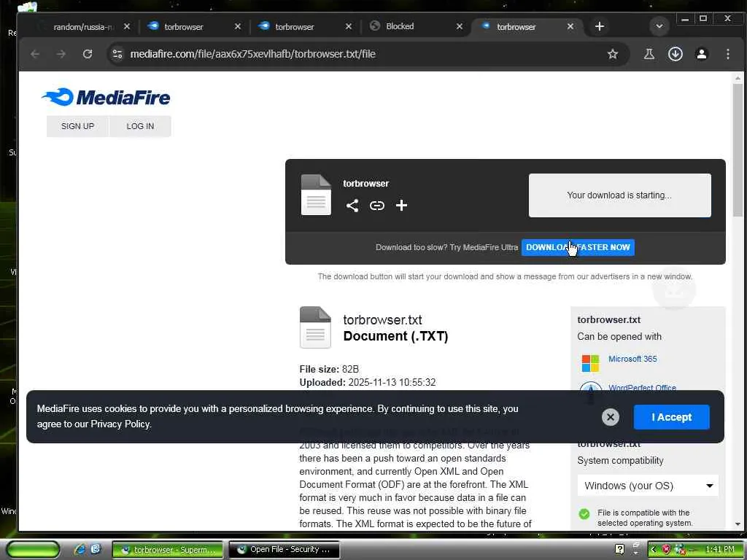747x560 pixels.
Task: Expand hidden tray icons arrow
Action: pos(653,549)
